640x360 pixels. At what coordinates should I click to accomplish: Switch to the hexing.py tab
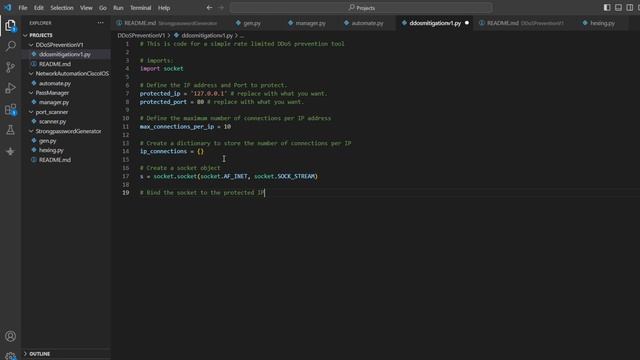point(602,23)
